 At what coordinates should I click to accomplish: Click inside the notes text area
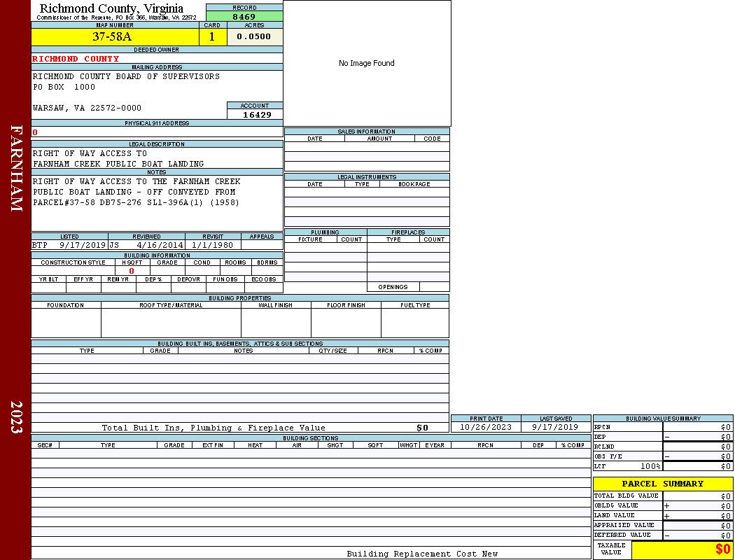coord(157,203)
